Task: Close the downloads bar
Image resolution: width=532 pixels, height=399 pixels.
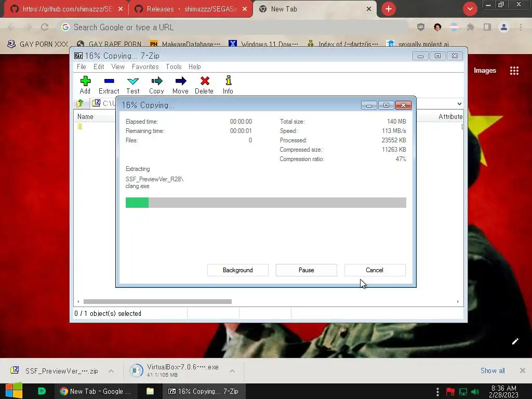Action: tap(523, 370)
